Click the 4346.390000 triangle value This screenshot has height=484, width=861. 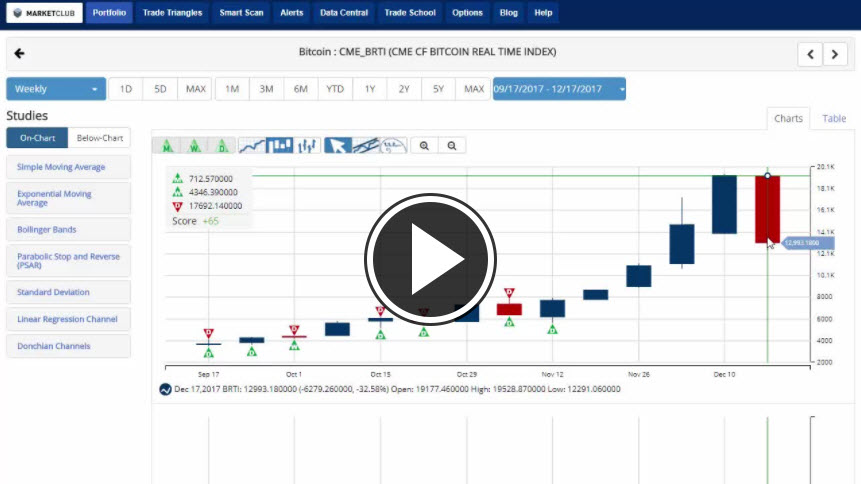click(x=213, y=192)
